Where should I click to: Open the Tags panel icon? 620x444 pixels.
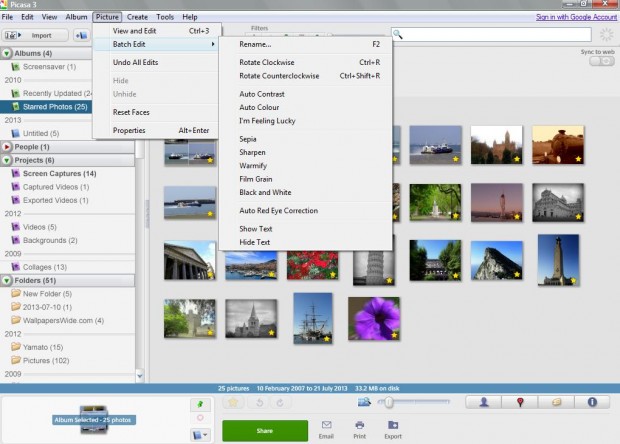[556, 402]
